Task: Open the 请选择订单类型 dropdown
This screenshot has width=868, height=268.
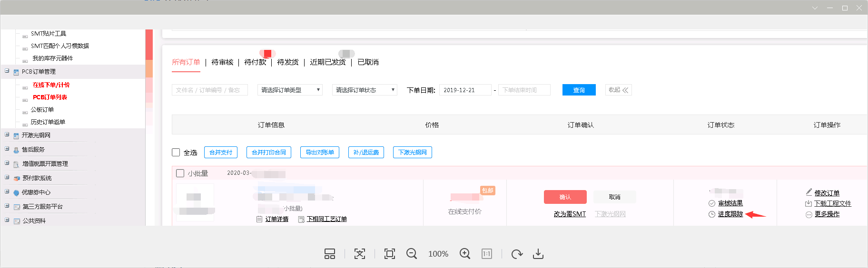Action: (x=290, y=90)
